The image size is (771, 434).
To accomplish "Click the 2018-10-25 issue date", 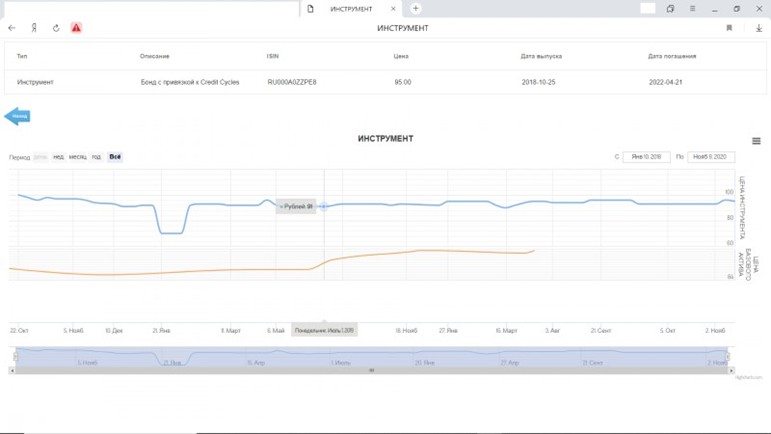I will click(538, 82).
